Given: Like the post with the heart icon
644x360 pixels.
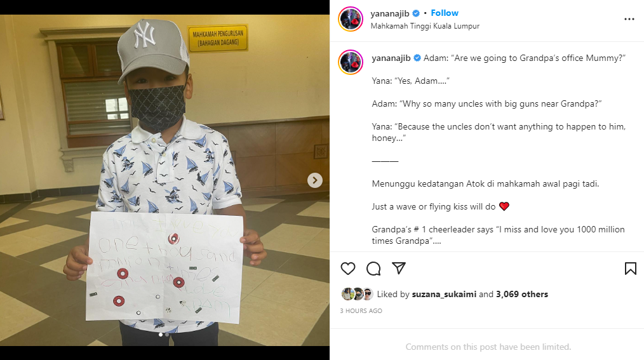Looking at the screenshot, I should point(348,269).
